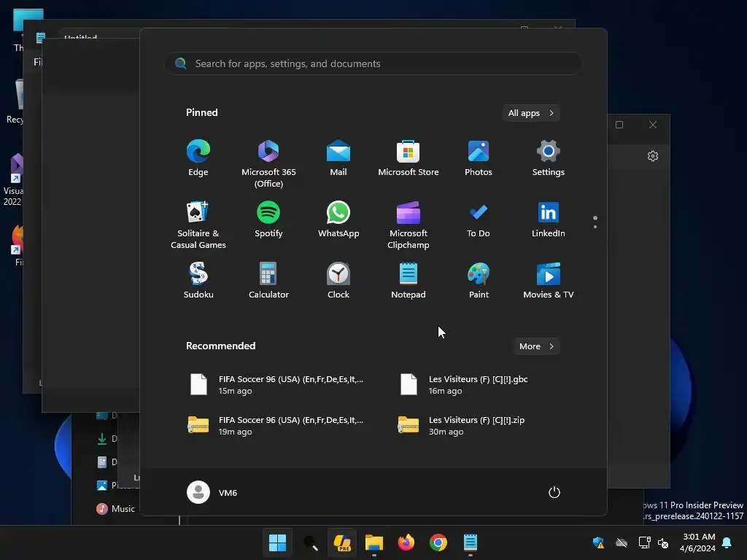Image resolution: width=747 pixels, height=560 pixels.
Task: Open Settings from pinned apps
Action: (549, 158)
